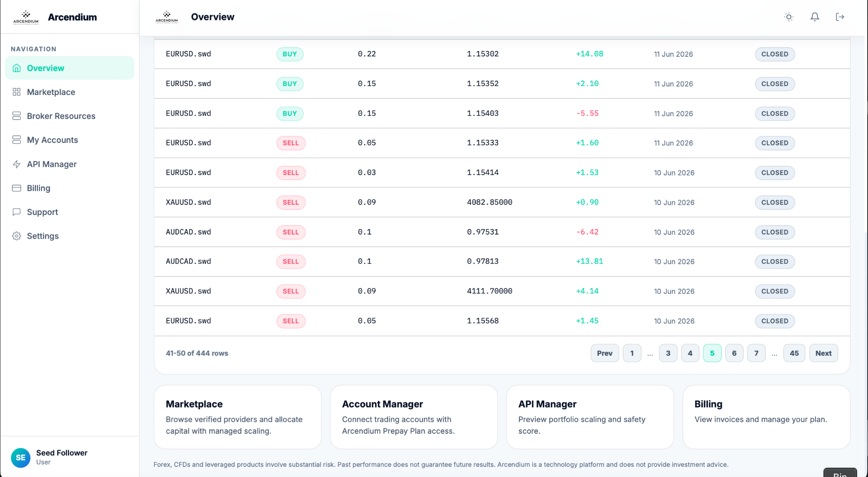
Task: Click the My Accounts icon
Action: [x=17, y=140]
